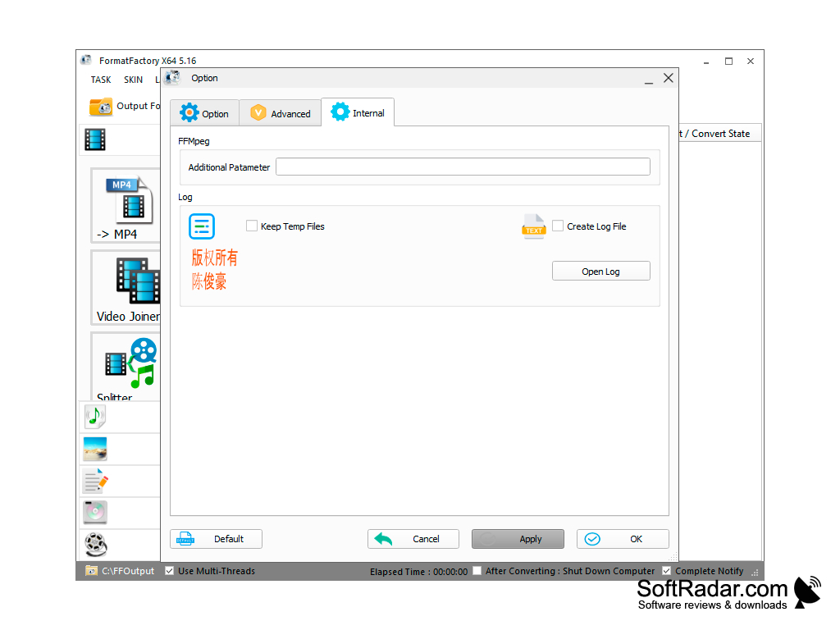Toggle Complete Notify checkbox
Image resolution: width=840 pixels, height=630 pixels.
click(666, 571)
